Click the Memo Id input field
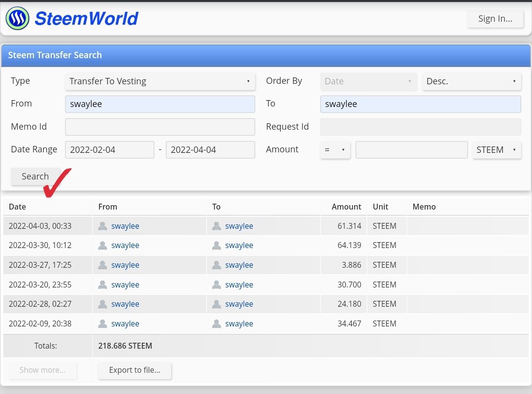The image size is (532, 394). [x=160, y=127]
